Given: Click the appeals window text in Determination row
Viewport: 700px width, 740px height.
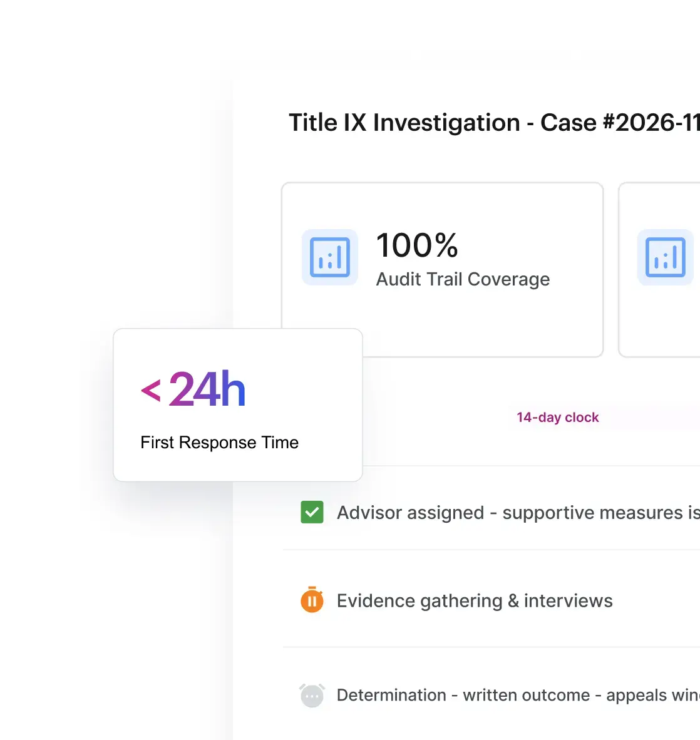Looking at the screenshot, I should (x=653, y=695).
